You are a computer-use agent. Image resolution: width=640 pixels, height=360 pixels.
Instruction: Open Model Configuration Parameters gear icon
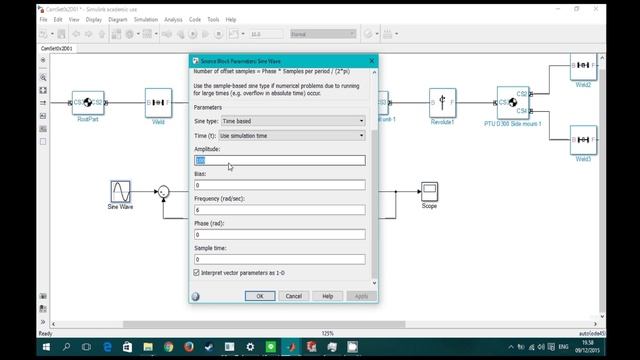click(129, 34)
